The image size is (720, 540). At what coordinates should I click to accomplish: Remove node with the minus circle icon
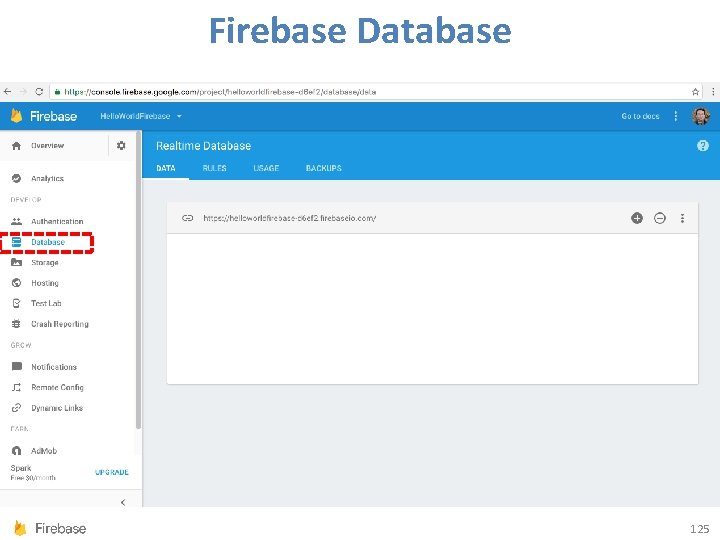[x=660, y=218]
